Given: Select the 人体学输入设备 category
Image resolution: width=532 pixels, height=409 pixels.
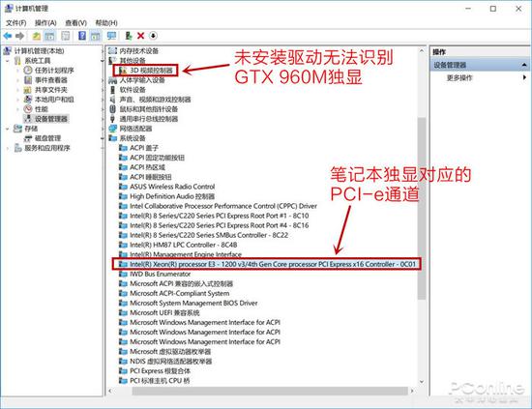Looking at the screenshot, I should tap(142, 80).
